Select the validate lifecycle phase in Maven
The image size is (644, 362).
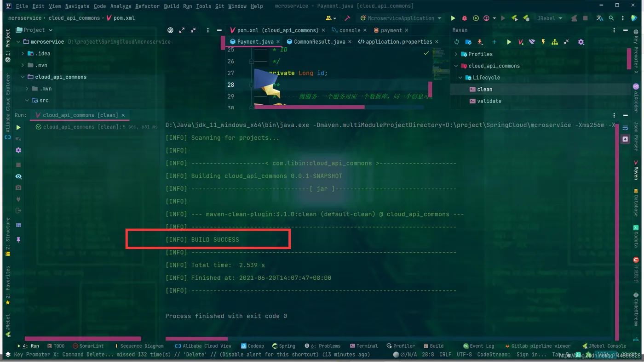(x=489, y=101)
